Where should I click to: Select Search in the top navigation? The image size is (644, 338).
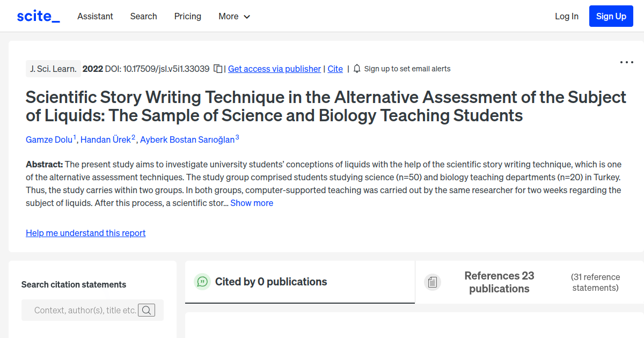[143, 16]
